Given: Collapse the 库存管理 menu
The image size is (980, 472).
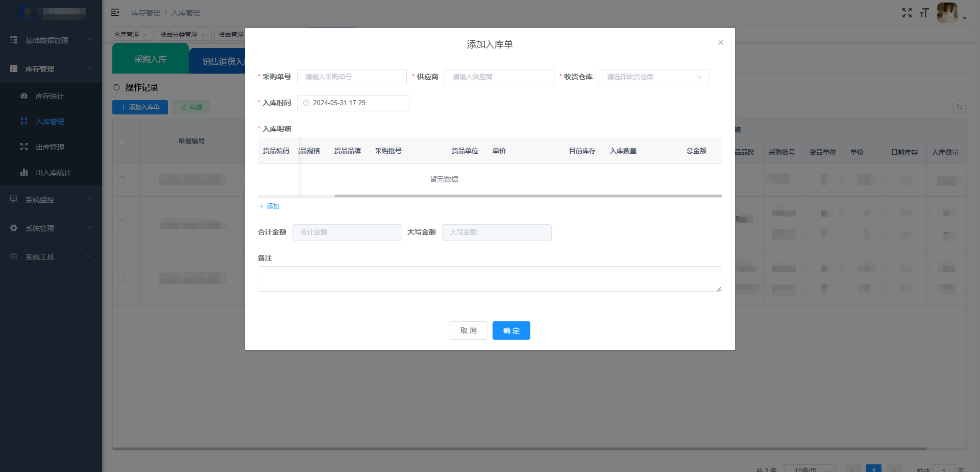Looking at the screenshot, I should point(89,68).
